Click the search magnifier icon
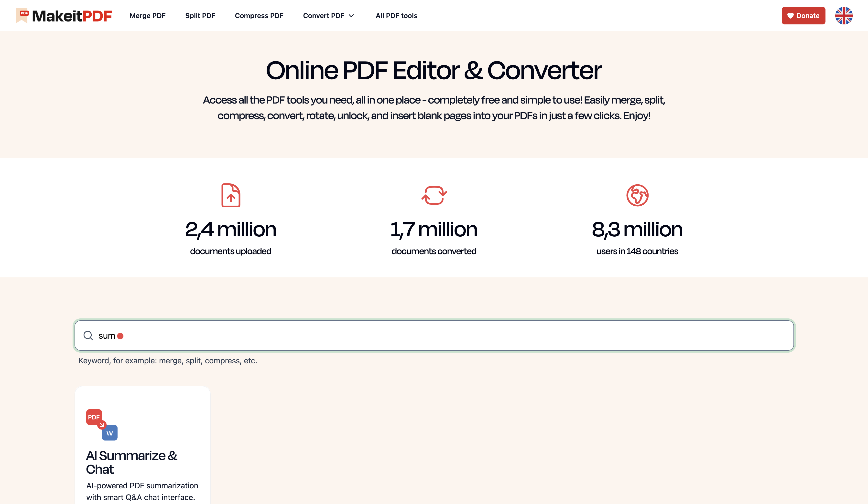The height and width of the screenshot is (504, 868). click(x=88, y=335)
